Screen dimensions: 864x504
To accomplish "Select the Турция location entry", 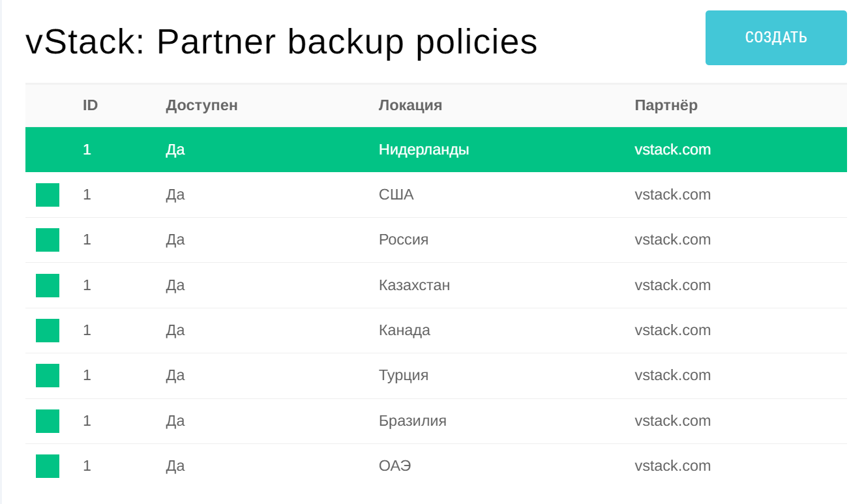I will coord(404,375).
